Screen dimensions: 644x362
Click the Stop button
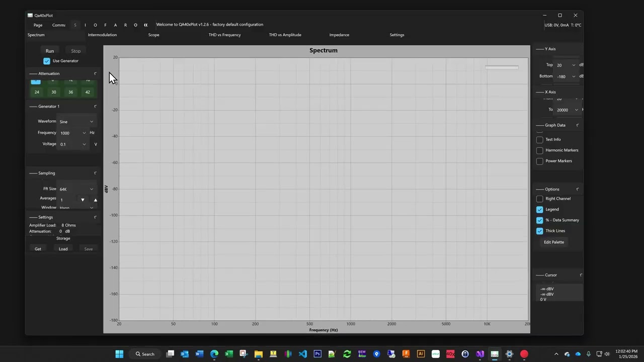(75, 51)
